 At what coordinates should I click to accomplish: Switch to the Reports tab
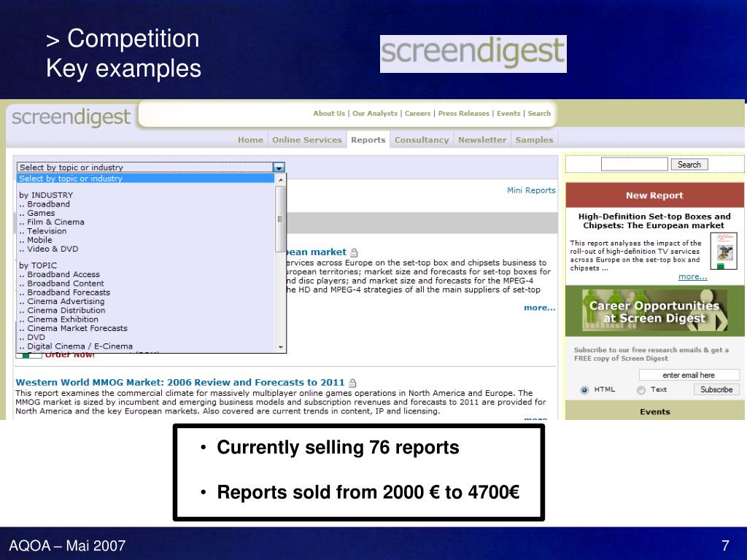[368, 140]
